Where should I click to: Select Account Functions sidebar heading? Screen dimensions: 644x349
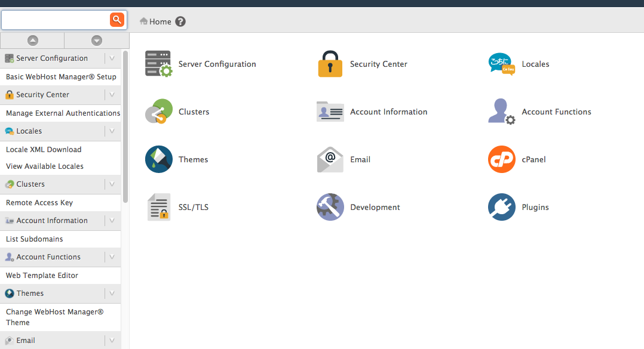pyautogui.click(x=48, y=257)
